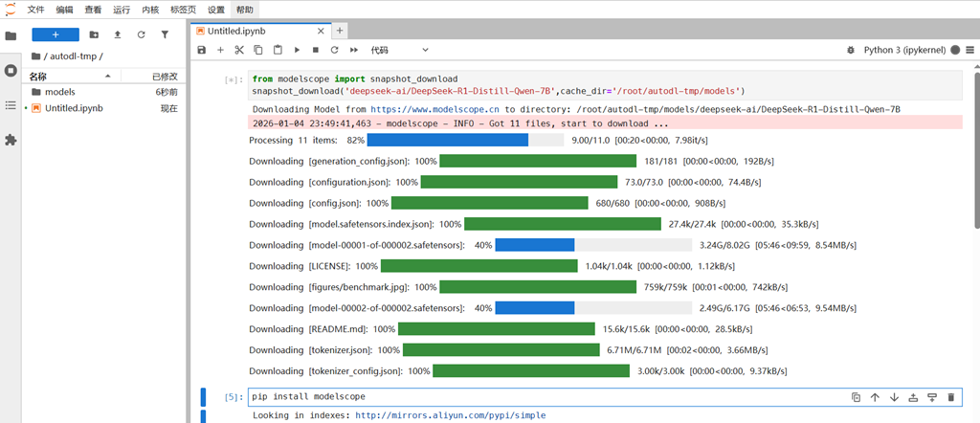Open the running kernels sidebar tab
This screenshot has width=980, height=423.
[x=10, y=70]
